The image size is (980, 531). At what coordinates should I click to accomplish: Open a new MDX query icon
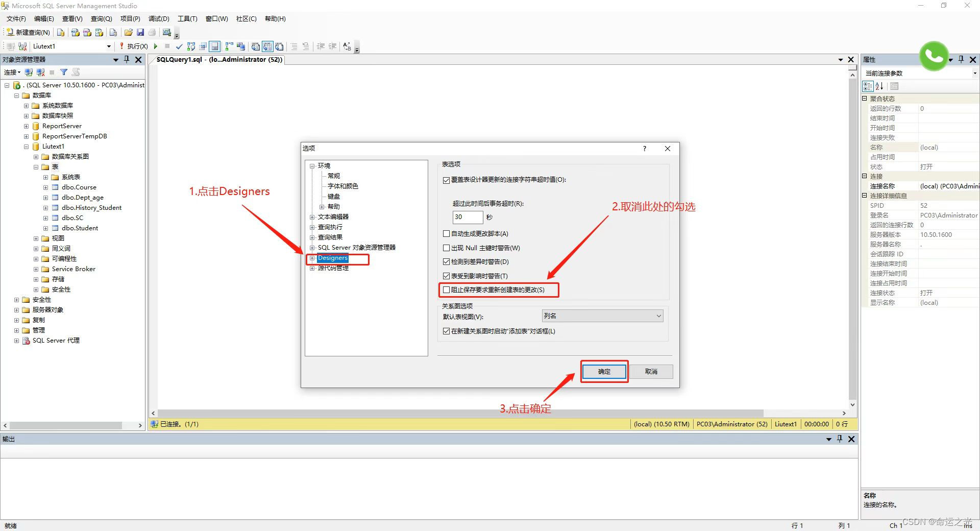pos(75,32)
